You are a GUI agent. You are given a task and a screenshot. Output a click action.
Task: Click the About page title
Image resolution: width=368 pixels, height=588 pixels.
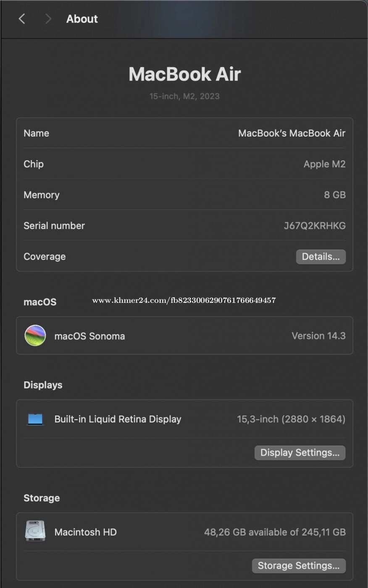(x=82, y=19)
